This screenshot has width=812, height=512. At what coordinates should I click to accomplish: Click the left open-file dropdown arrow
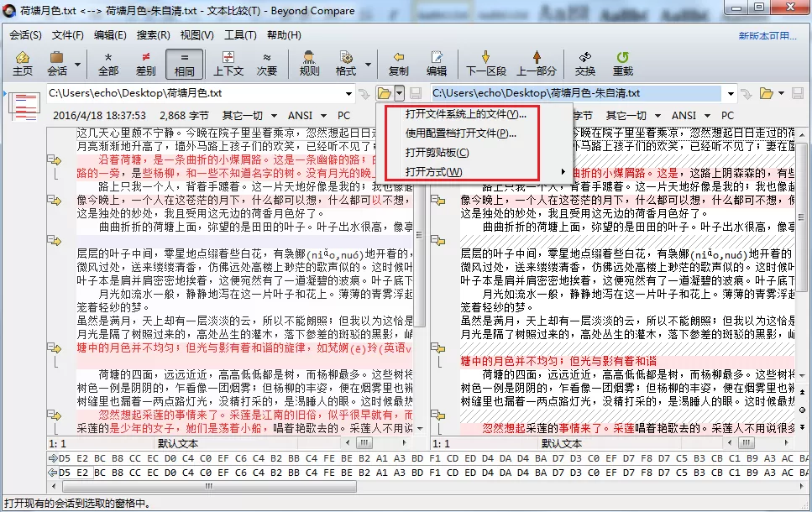click(x=399, y=94)
